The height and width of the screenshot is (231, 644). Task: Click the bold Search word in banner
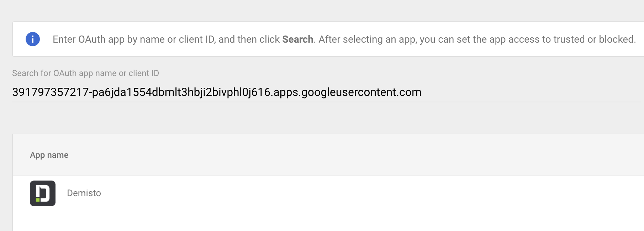click(297, 39)
